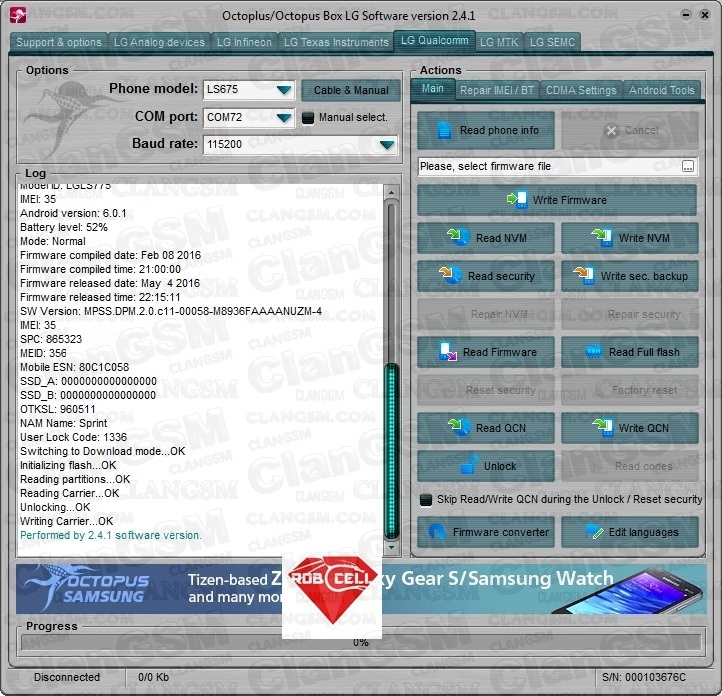Click the firmware file path field
This screenshot has height=696, width=722.
pos(550,167)
